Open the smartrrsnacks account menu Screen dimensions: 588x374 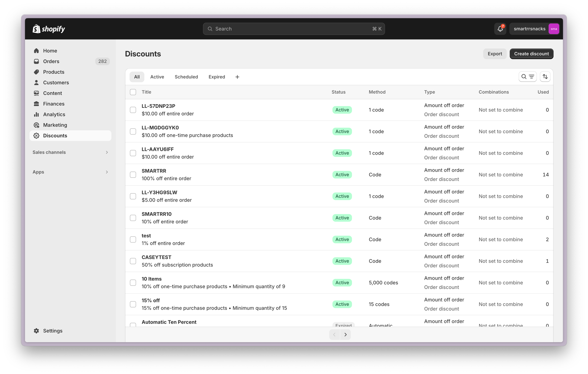point(534,29)
